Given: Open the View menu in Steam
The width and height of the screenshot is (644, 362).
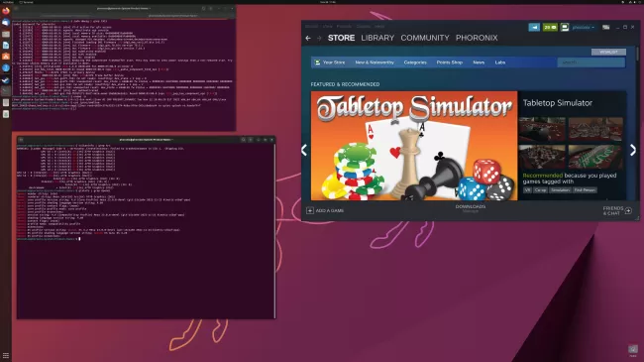Looking at the screenshot, I should pos(327,27).
